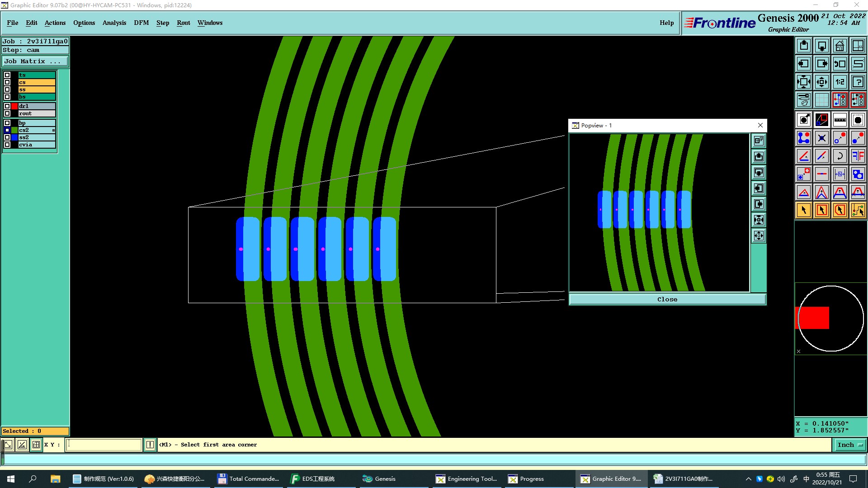This screenshot has width=868, height=488.
Task: Open the DFM menu
Action: (x=141, y=23)
